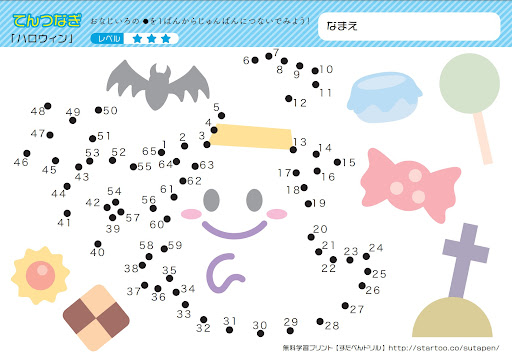The height and width of the screenshot is (363, 512).
Task: Click the dot numbered 17
Action: [296, 173]
